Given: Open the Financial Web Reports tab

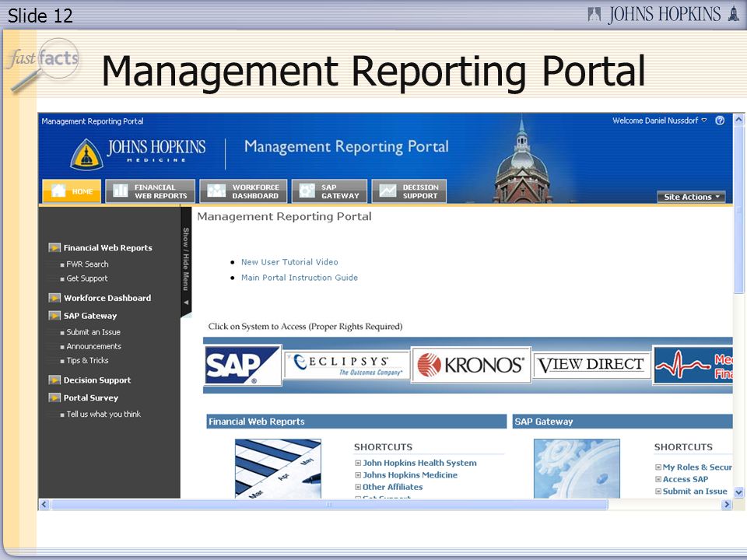Looking at the screenshot, I should (150, 191).
